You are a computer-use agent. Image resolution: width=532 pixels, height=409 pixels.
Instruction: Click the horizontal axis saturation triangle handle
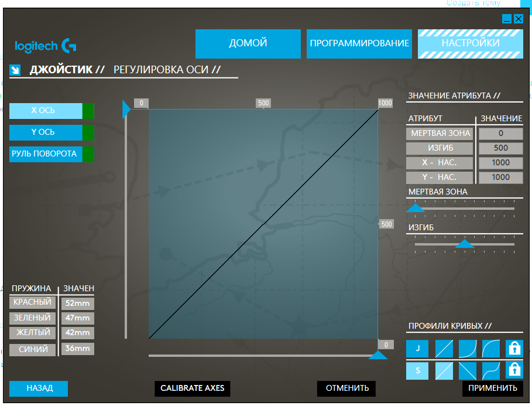point(377,355)
